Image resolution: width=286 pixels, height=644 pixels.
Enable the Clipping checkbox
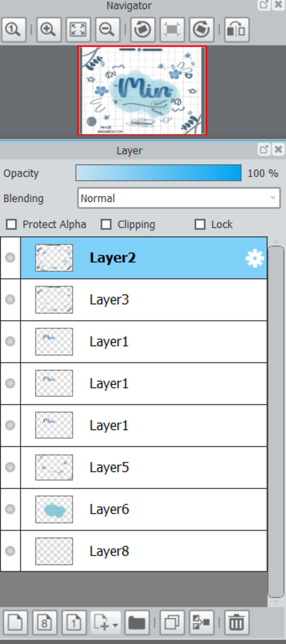[106, 224]
